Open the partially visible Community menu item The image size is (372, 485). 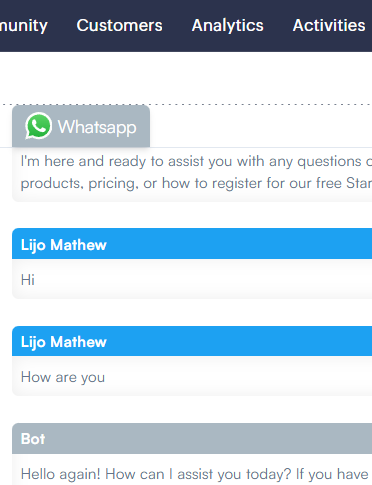pyautogui.click(x=23, y=26)
